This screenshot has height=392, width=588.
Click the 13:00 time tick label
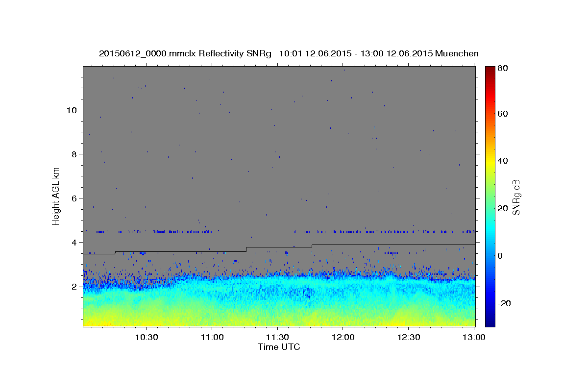pyautogui.click(x=474, y=338)
